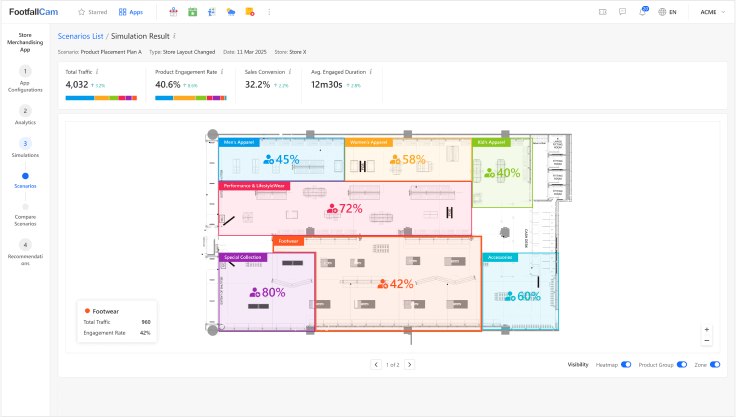The height and width of the screenshot is (417, 736).
Task: Toggle Product Group visibility
Action: coord(682,365)
